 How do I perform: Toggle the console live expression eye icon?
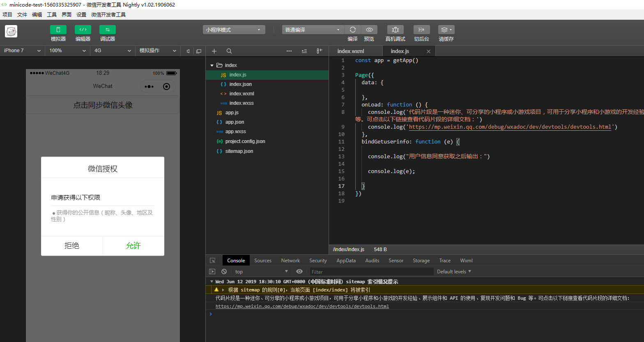(299, 272)
